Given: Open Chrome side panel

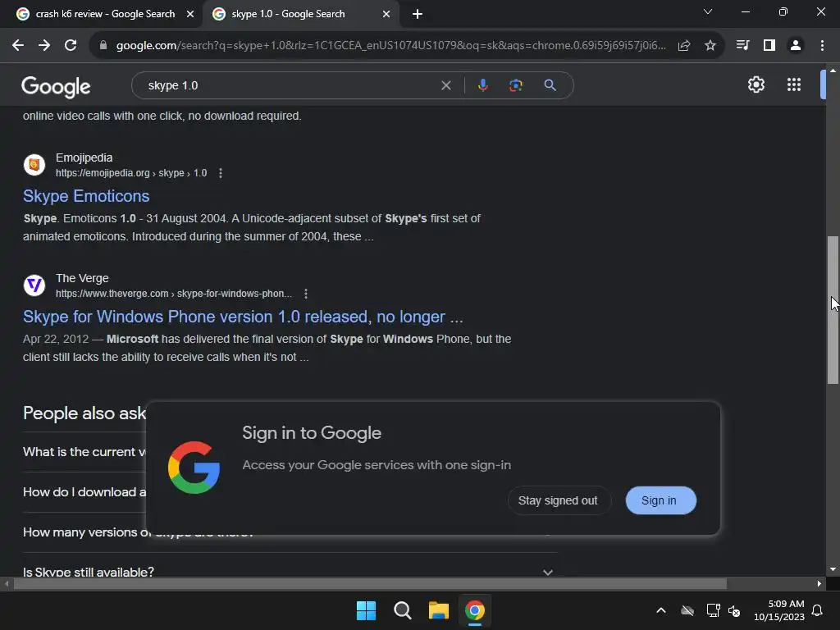Looking at the screenshot, I should click(769, 46).
